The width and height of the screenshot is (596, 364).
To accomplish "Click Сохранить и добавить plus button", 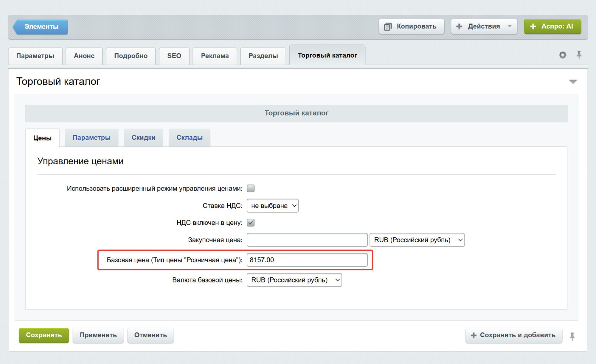I will click(513, 335).
